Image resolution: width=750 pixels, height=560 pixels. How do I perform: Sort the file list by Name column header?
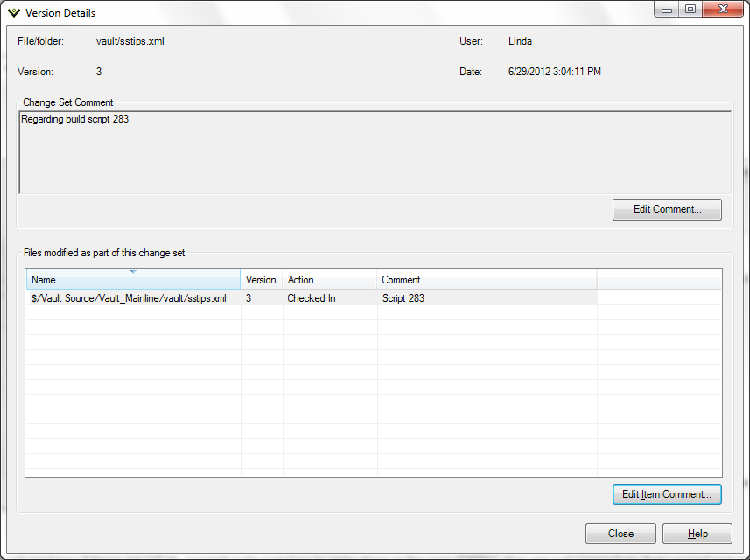pos(131,281)
